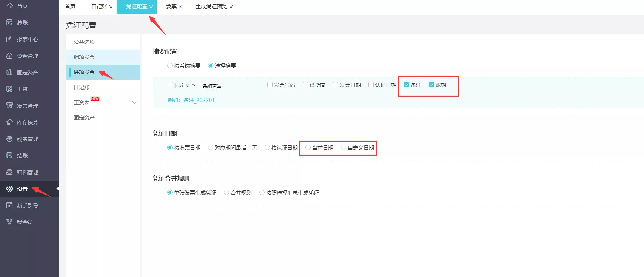This screenshot has width=644, height=277.
Task: Click the 畅会员 V membership icon
Action: [x=10, y=222]
